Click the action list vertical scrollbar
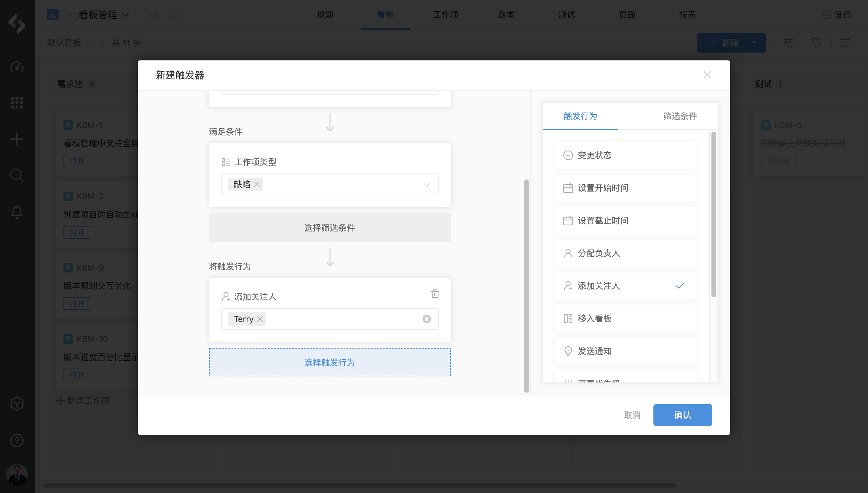This screenshot has width=868, height=493. (714, 215)
